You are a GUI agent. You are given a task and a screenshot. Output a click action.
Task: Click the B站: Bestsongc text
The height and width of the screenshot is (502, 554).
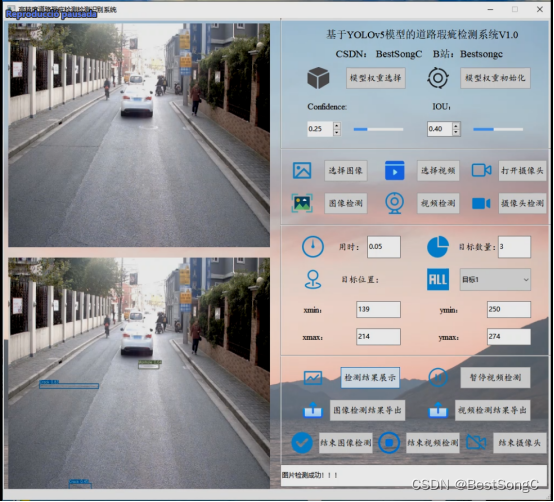pyautogui.click(x=468, y=54)
